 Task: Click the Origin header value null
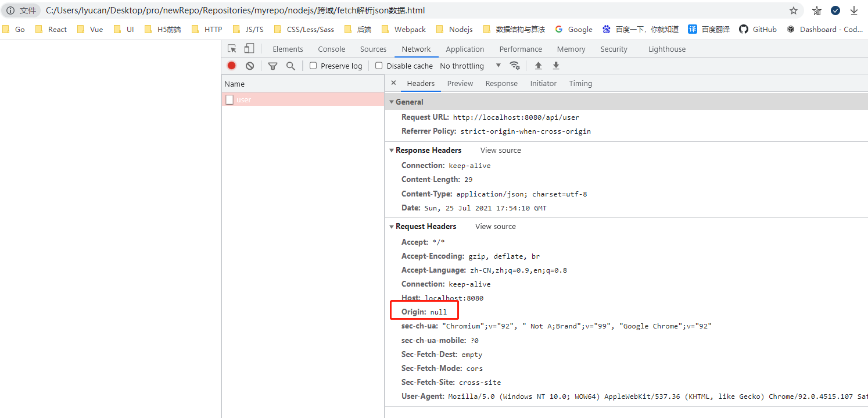(439, 312)
